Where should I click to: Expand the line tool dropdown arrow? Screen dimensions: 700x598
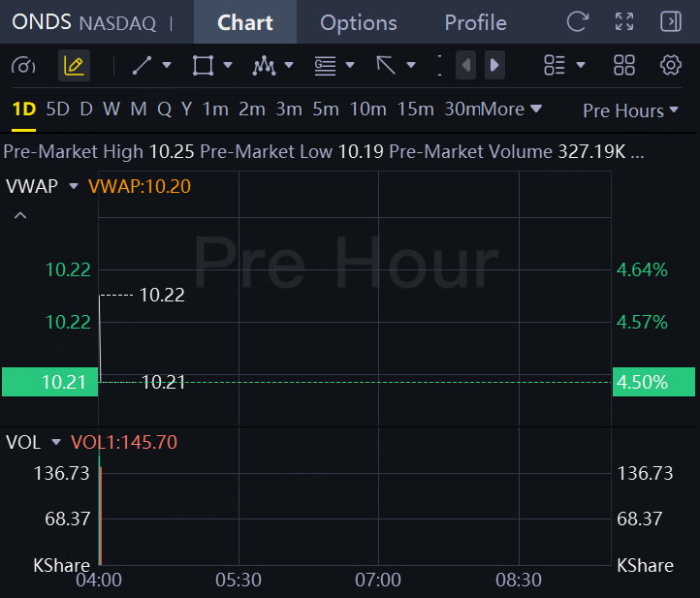(167, 66)
